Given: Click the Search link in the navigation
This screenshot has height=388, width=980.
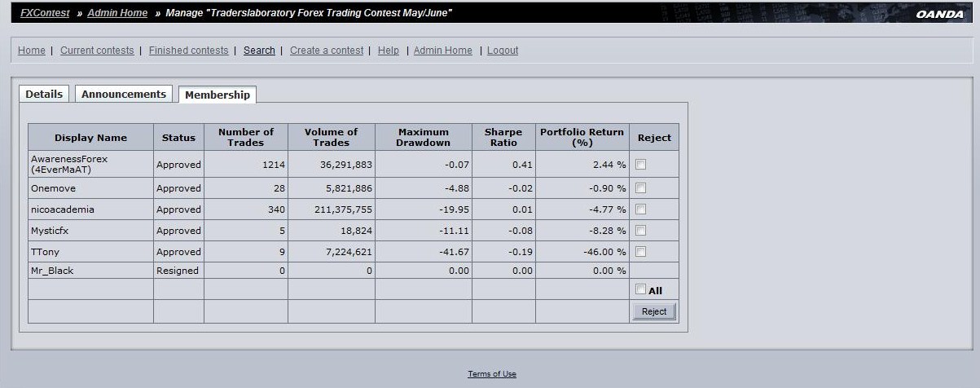Looking at the screenshot, I should pyautogui.click(x=259, y=51).
